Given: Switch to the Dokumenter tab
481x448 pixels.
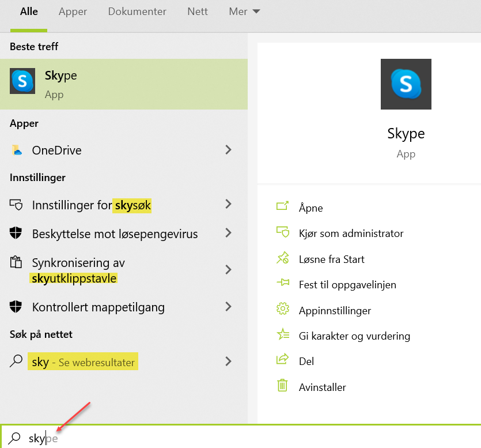Looking at the screenshot, I should [x=137, y=12].
